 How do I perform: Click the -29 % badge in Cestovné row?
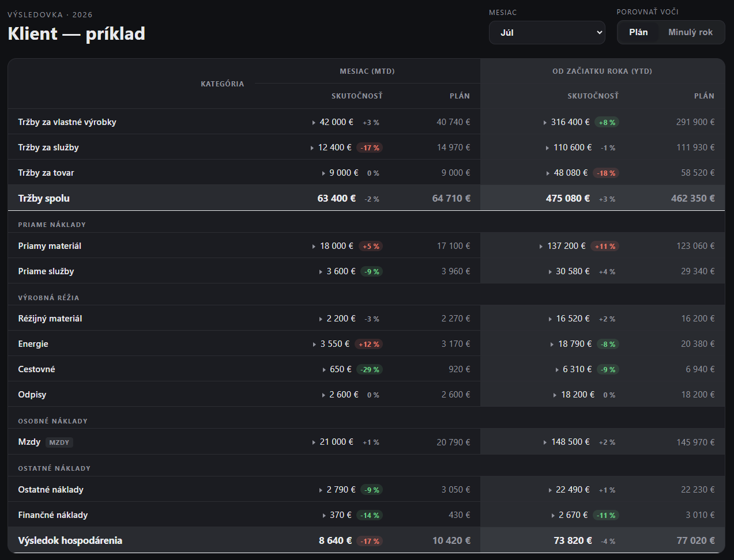pyautogui.click(x=370, y=370)
